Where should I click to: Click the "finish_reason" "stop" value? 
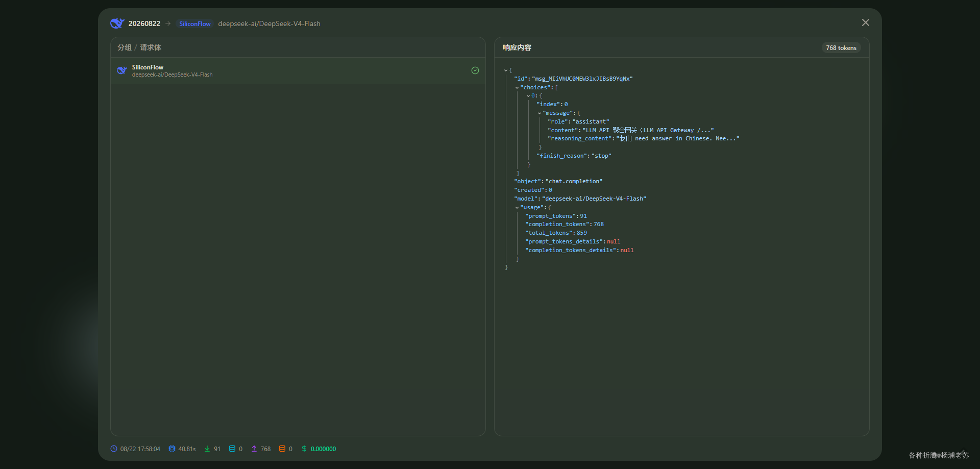pyautogui.click(x=601, y=156)
